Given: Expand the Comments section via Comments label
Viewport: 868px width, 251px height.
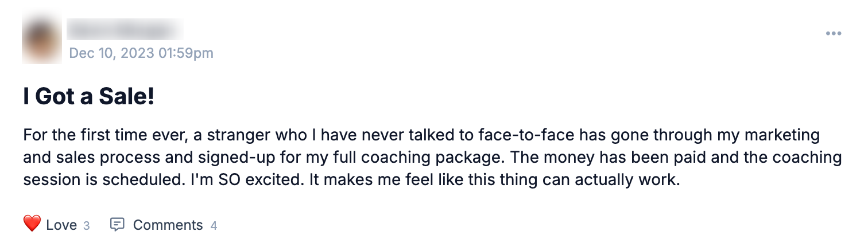Looking at the screenshot, I should (168, 225).
